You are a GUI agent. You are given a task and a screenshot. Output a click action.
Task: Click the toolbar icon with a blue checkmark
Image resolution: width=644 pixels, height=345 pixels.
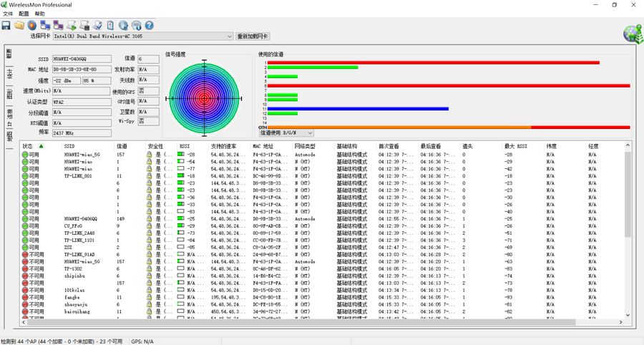pyautogui.click(x=97, y=26)
